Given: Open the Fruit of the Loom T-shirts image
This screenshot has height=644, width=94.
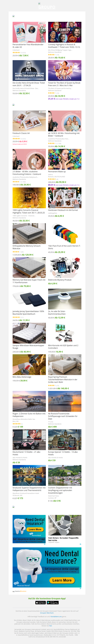Looking at the screenshot, I should click(x=65, y=233).
